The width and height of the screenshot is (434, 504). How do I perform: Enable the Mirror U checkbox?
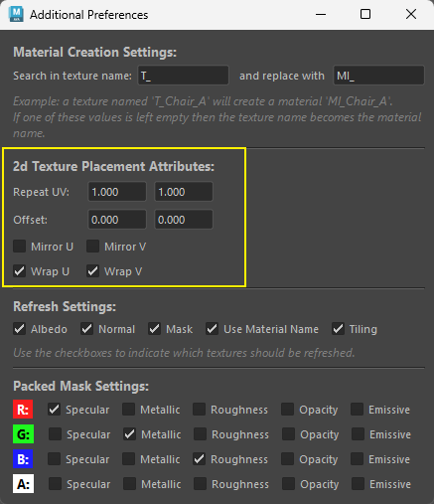tap(20, 247)
